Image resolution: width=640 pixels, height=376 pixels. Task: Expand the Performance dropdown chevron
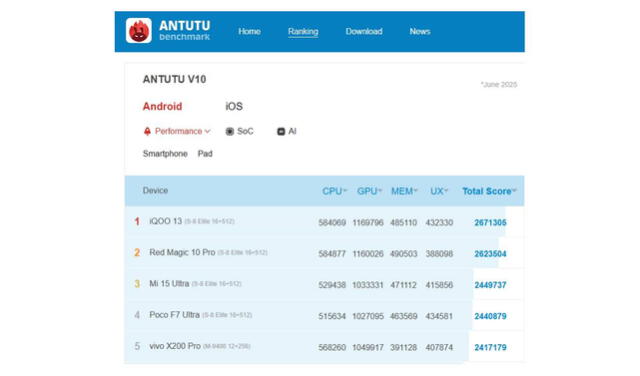click(x=207, y=131)
